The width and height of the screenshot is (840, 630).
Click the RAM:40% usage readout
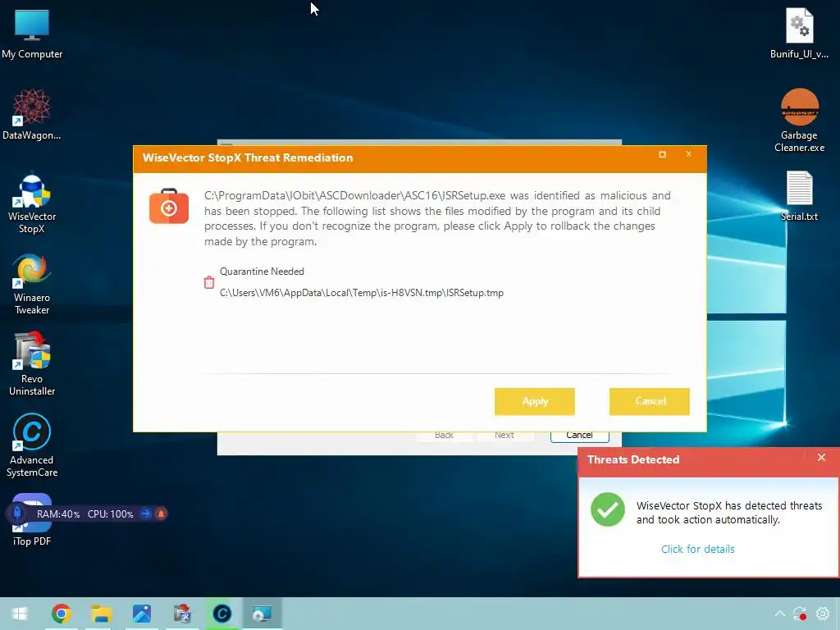[58, 514]
